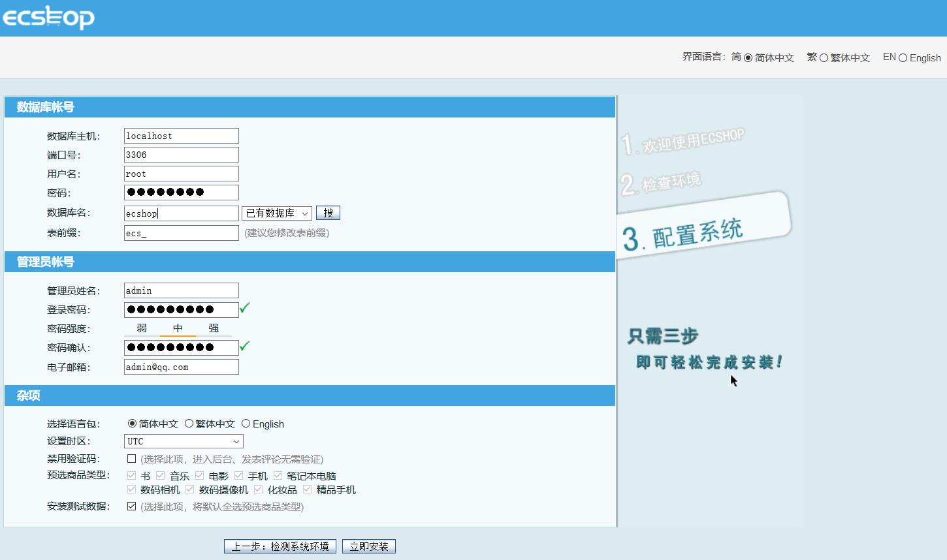This screenshot has height=560, width=947.
Task: Select 繁体中文 interface language radio
Action: pos(824,57)
